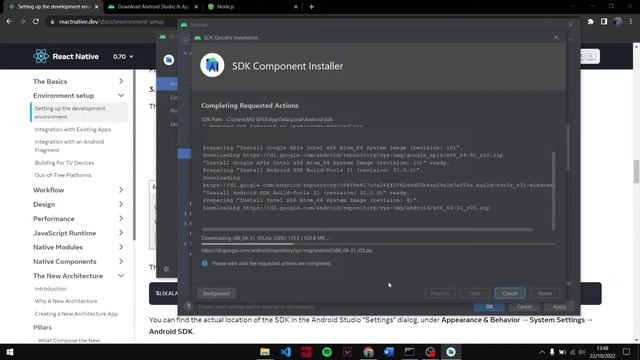Click OK in the Settings dialog
The image size is (640, 360).
(x=489, y=307)
